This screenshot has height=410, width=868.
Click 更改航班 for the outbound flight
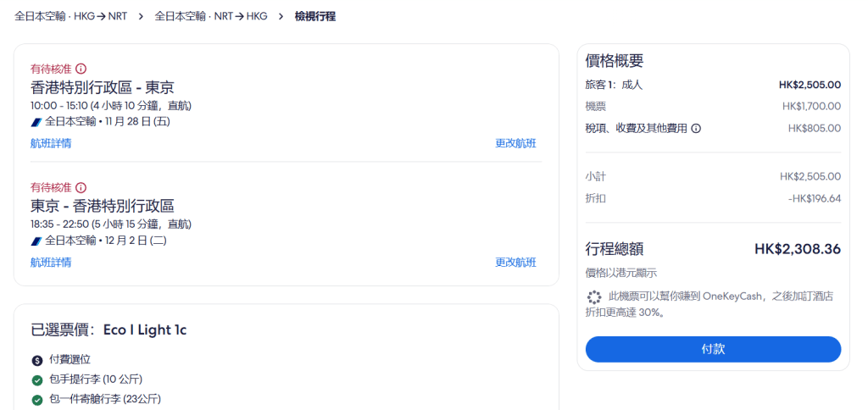click(x=515, y=143)
